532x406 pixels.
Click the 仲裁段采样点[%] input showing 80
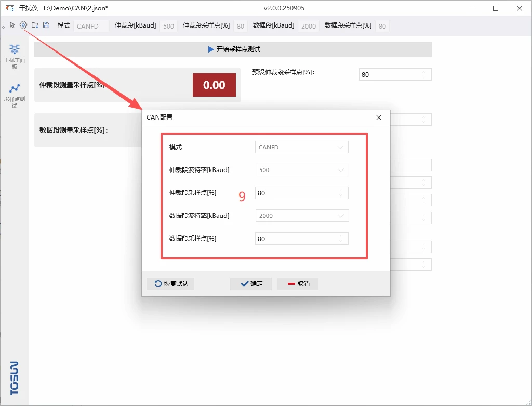coord(301,193)
